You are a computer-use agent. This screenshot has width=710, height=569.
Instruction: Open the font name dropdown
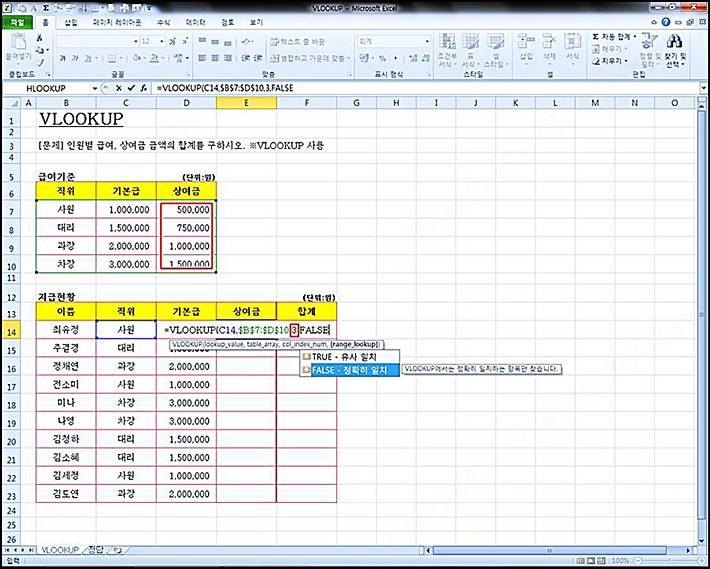(135, 42)
